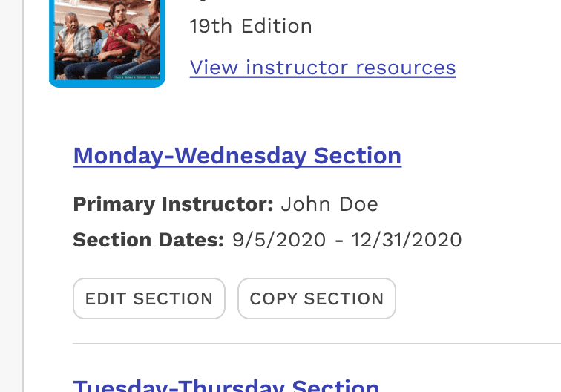Open the Monday-Wednesday Section link
Screen dimensions: 561x392
[x=237, y=156]
